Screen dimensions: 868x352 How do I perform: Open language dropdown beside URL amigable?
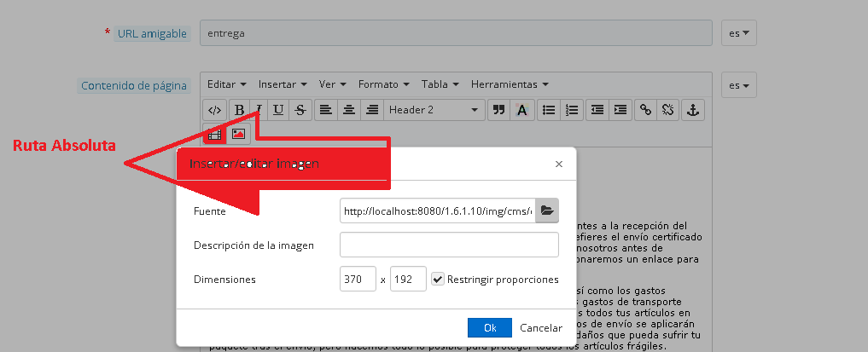[739, 33]
